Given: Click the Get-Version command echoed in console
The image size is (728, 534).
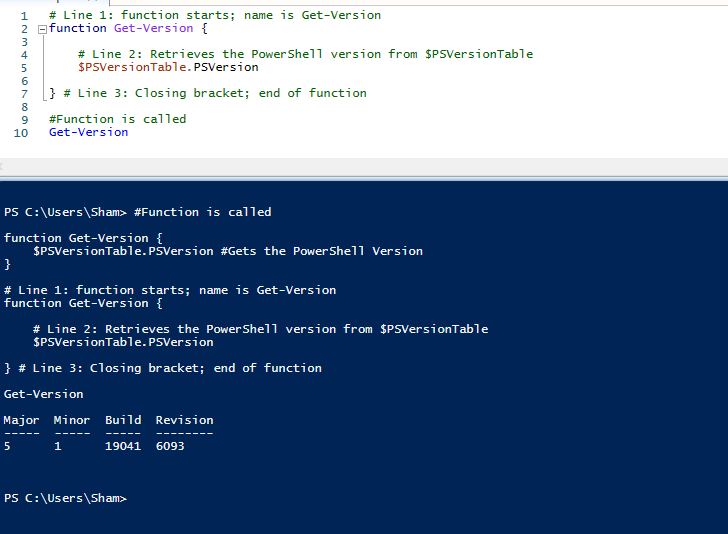Looking at the screenshot, I should pyautogui.click(x=44, y=394).
